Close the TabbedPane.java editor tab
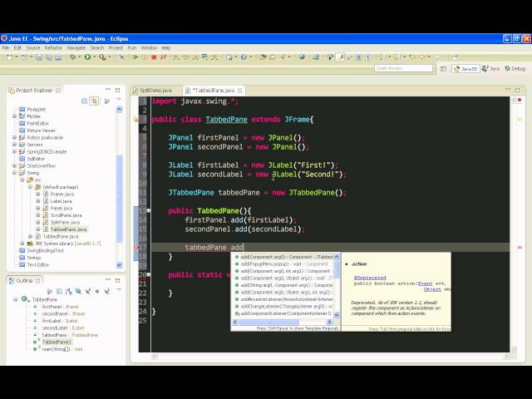This screenshot has width=532, height=399. tap(240, 91)
